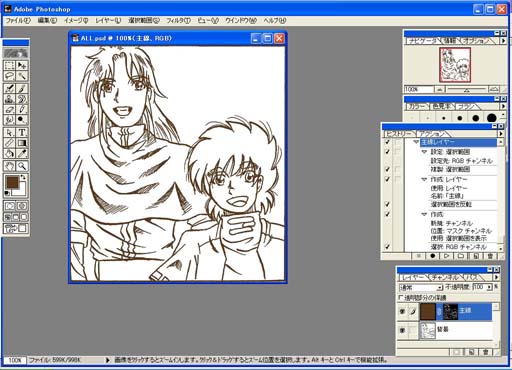This screenshot has width=512, height=370.
Task: Select the Eyedropper tool
Action: (22, 153)
